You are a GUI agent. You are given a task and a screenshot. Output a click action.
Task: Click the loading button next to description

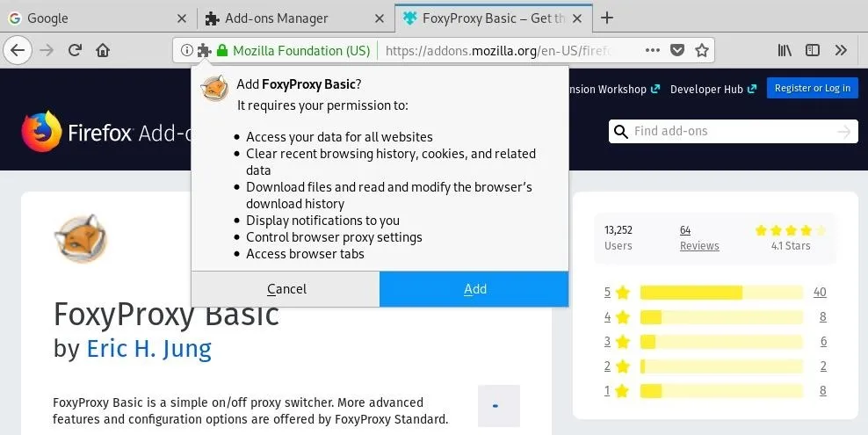[499, 406]
